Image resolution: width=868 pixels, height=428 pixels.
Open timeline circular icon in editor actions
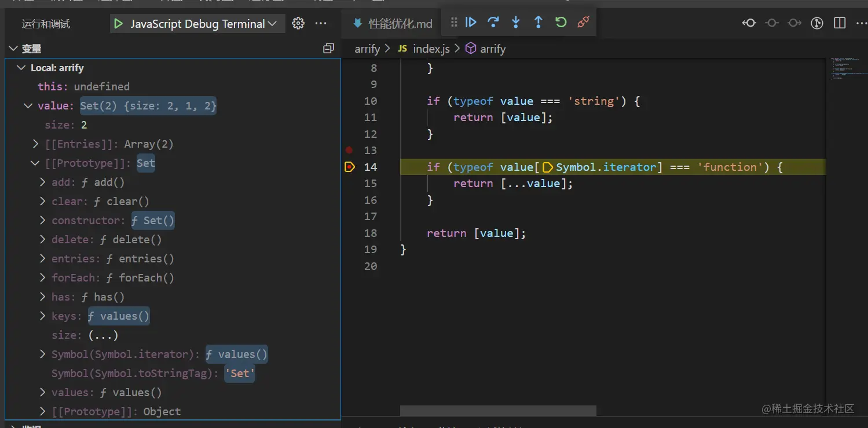[817, 23]
